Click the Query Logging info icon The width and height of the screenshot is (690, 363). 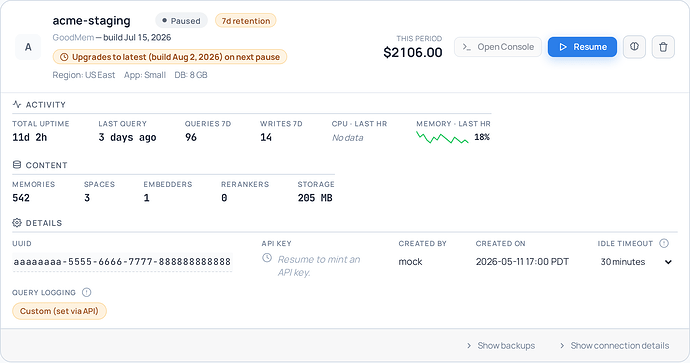[87, 292]
